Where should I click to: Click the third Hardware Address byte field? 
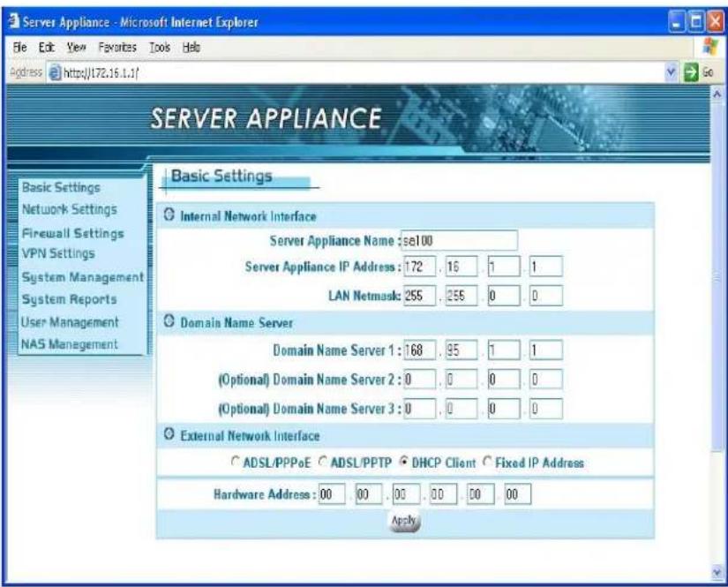point(406,493)
